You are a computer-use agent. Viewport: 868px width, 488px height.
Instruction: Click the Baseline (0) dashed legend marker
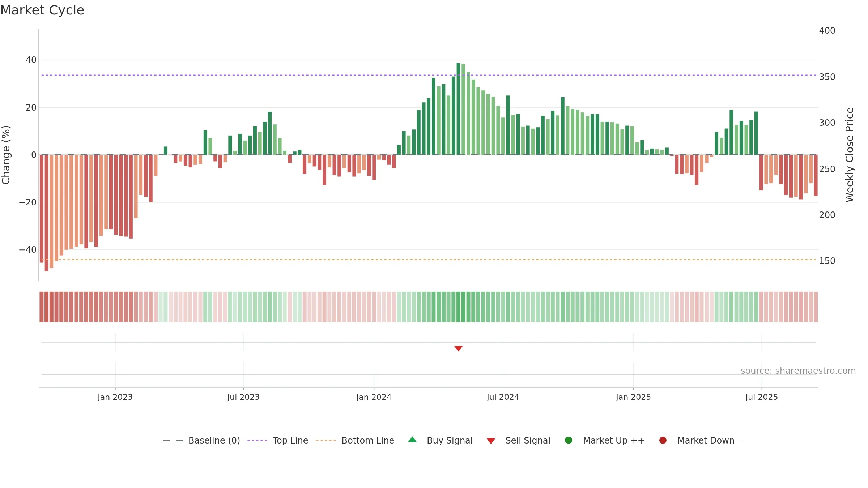tap(173, 440)
